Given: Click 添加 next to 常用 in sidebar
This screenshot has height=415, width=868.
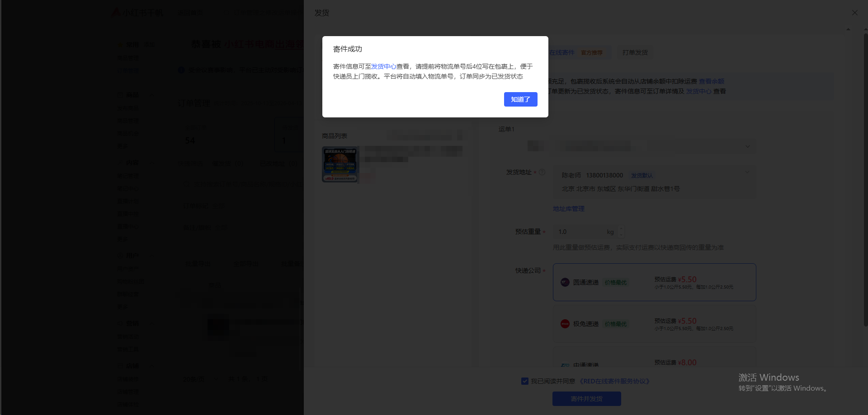Looking at the screenshot, I should click(149, 45).
